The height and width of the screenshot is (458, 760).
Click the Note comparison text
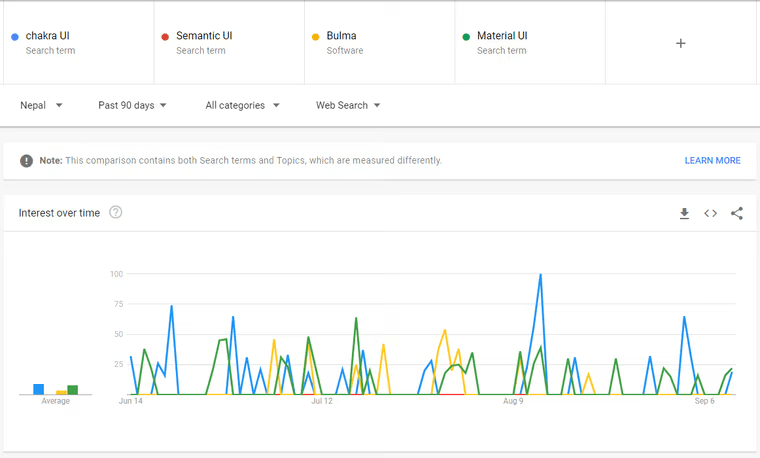click(240, 160)
